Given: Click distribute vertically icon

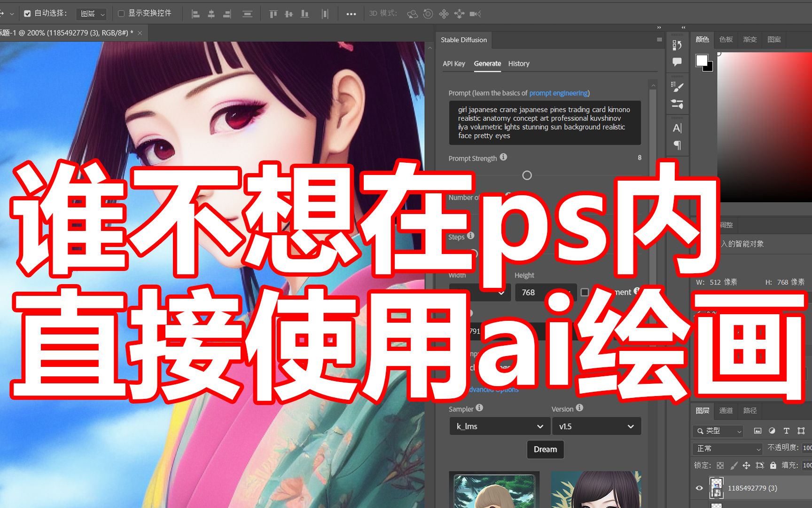Looking at the screenshot, I should tap(247, 14).
